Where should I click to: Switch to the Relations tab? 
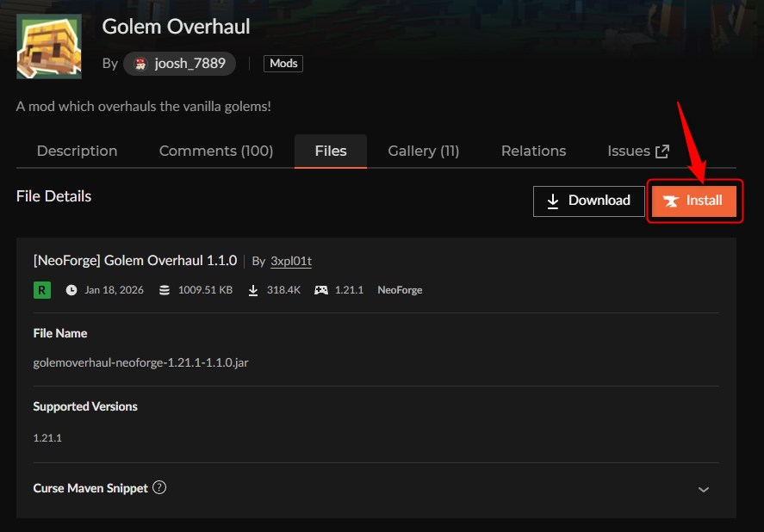point(533,151)
